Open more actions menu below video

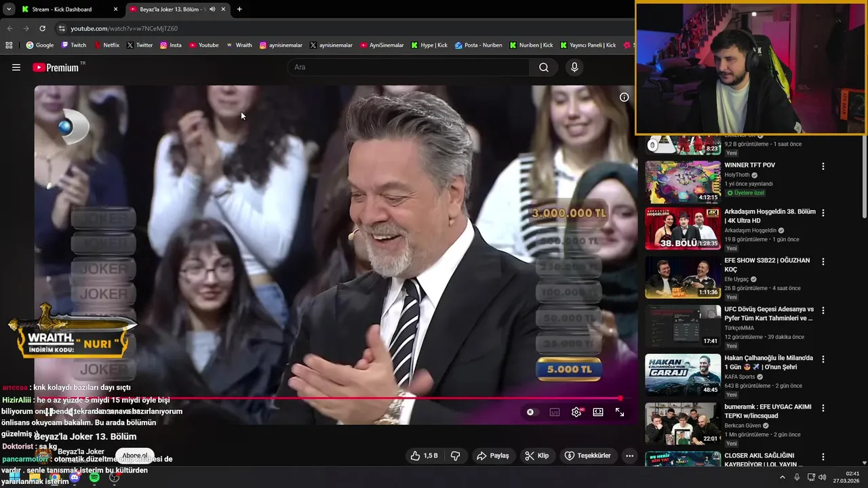(x=629, y=455)
